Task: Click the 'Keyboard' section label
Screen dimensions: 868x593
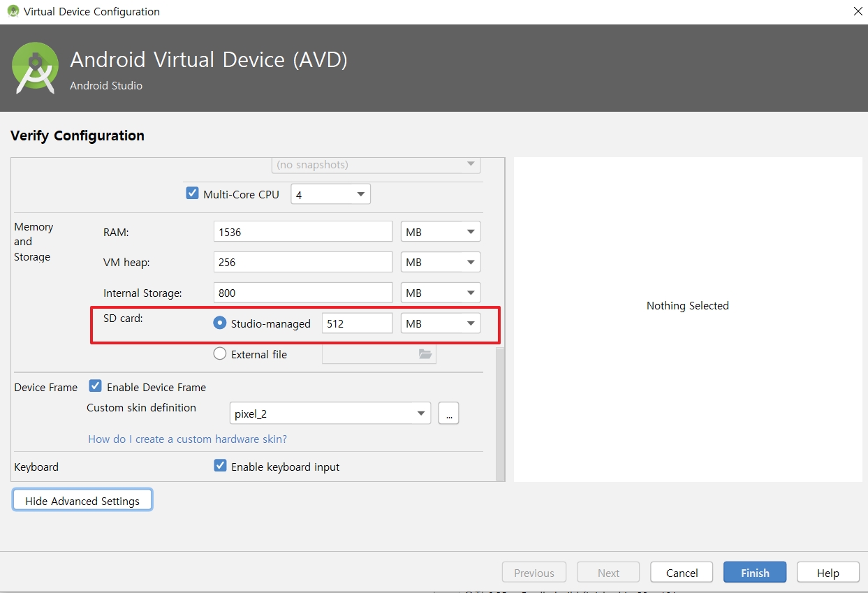Action: coord(36,467)
